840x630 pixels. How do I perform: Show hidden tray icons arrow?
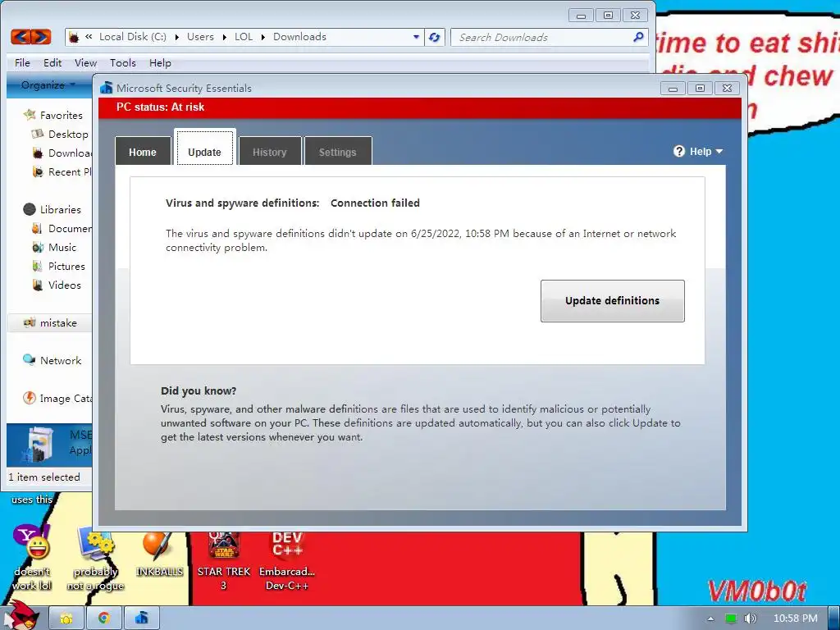pyautogui.click(x=710, y=619)
